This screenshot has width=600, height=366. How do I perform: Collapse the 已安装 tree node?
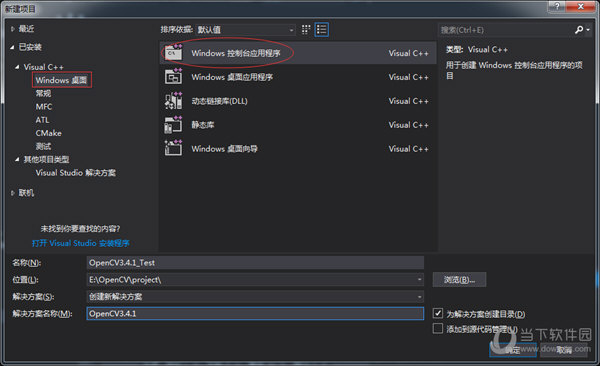pos(13,47)
